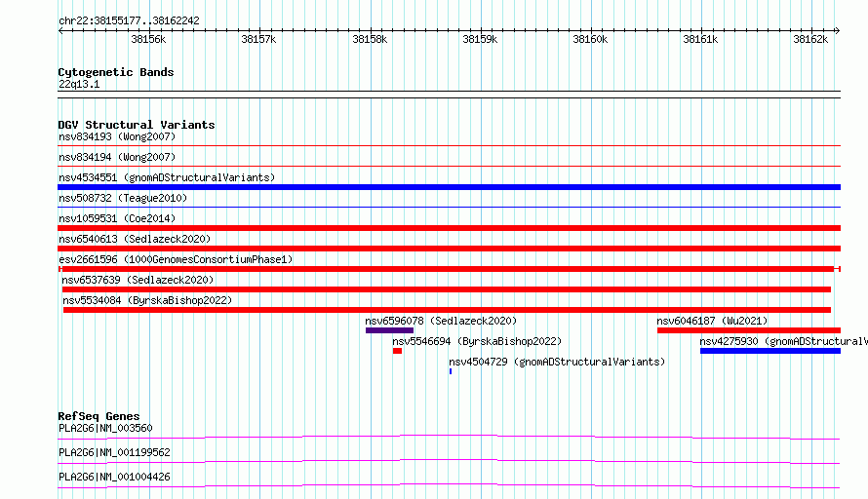This screenshot has width=868, height=499.
Task: Click the nsv6596078 (Sedlazeck2020) label
Action: tap(441, 321)
